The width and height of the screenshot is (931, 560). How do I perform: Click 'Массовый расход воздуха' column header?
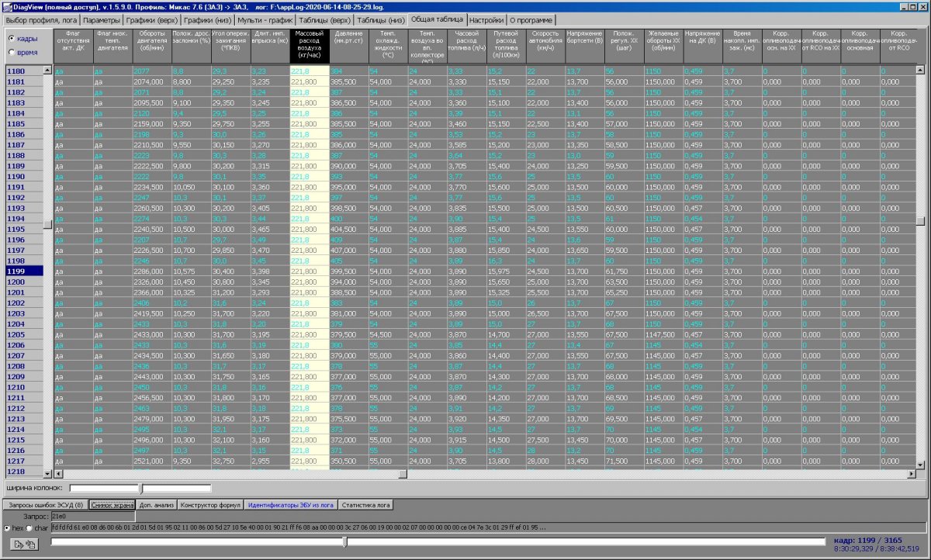tap(310, 47)
